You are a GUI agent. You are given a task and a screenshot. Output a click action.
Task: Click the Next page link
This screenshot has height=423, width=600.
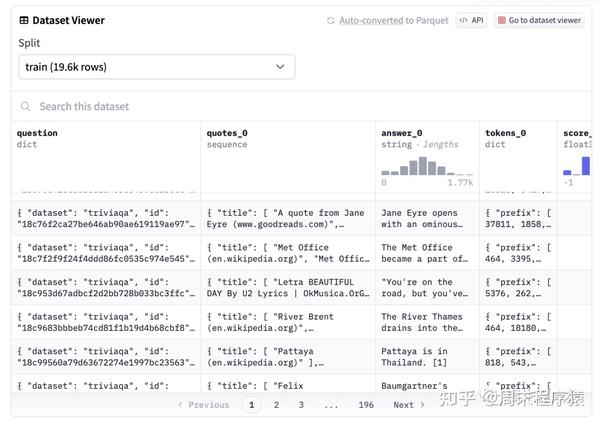[408, 405]
